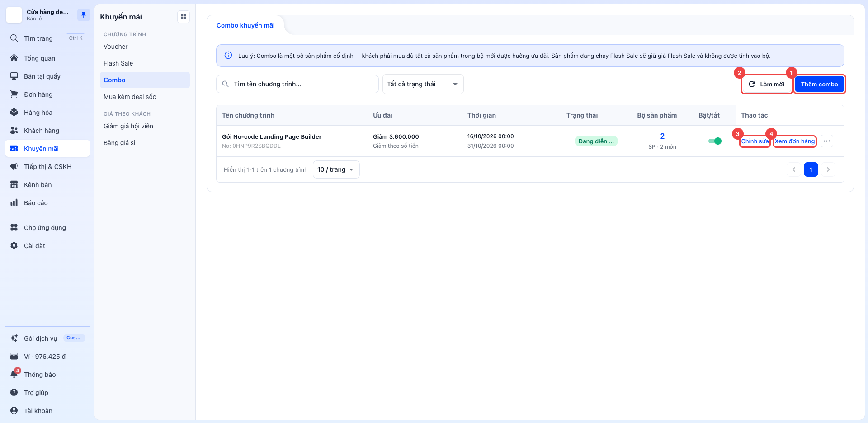Screen dimensions: 868x423
Task: Open Giảm giá hội viên
Action: click(x=145, y=126)
